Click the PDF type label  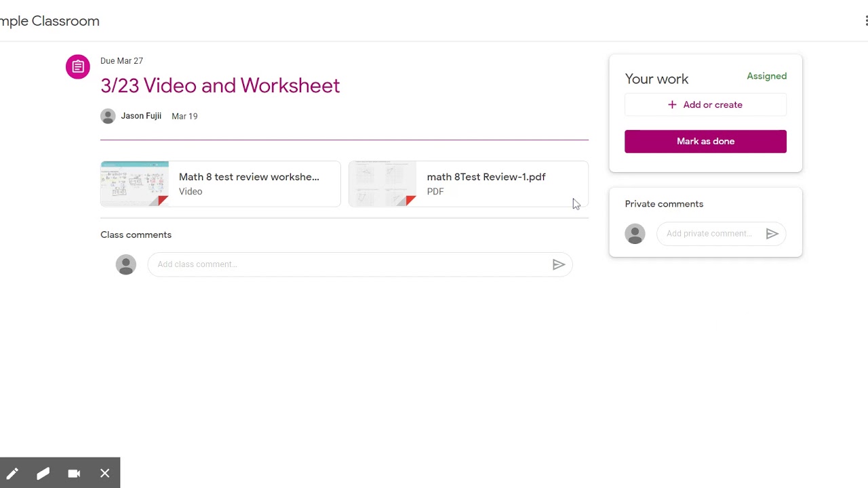tap(435, 192)
